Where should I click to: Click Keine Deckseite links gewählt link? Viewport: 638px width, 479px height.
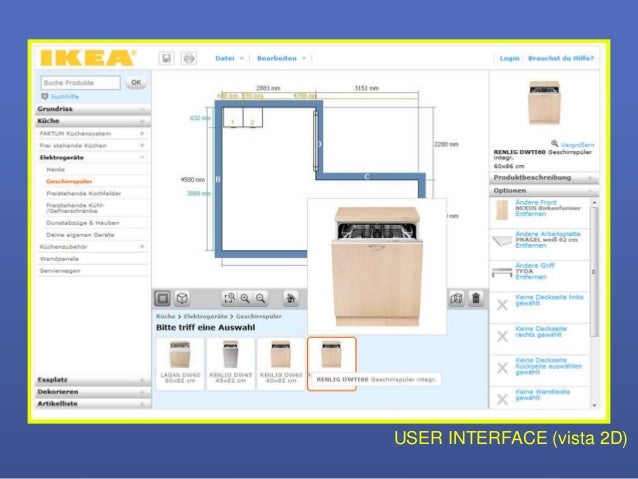(549, 300)
